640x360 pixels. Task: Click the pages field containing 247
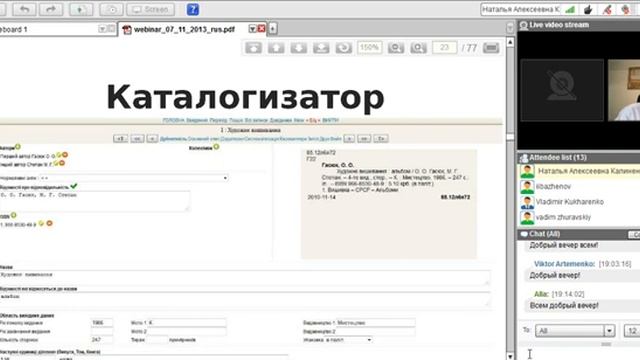[x=102, y=340]
